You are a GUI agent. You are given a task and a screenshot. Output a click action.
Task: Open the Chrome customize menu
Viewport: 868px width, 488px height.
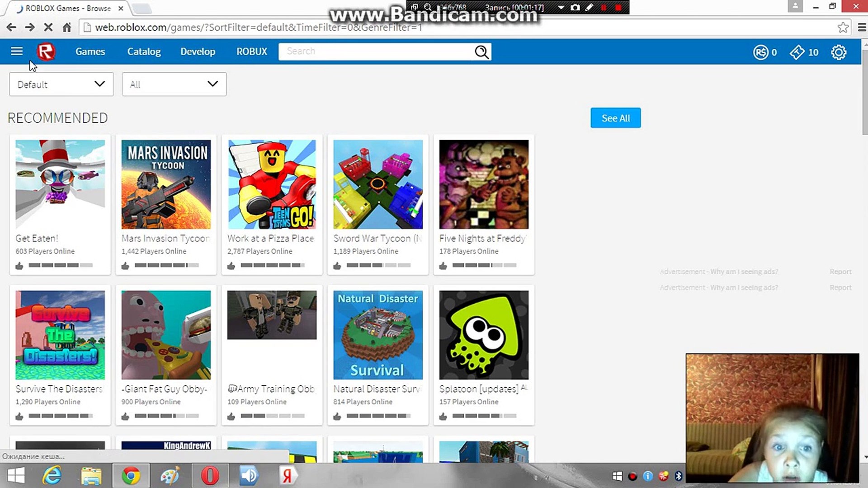[862, 28]
